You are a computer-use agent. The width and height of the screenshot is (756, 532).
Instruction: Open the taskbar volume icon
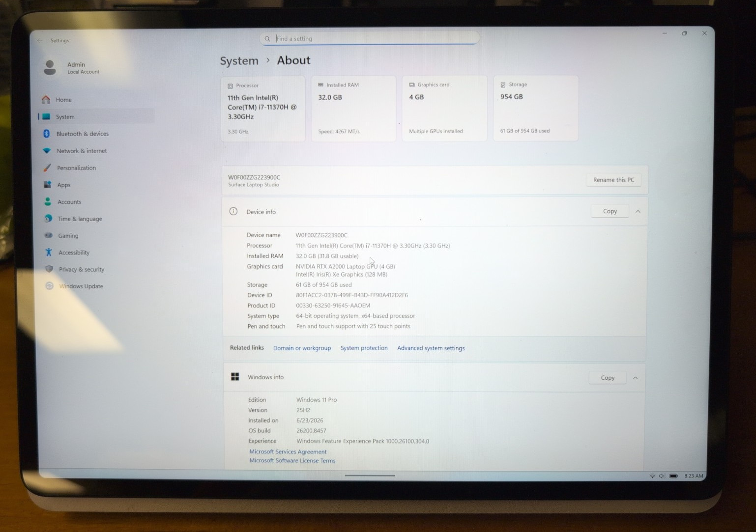click(662, 476)
